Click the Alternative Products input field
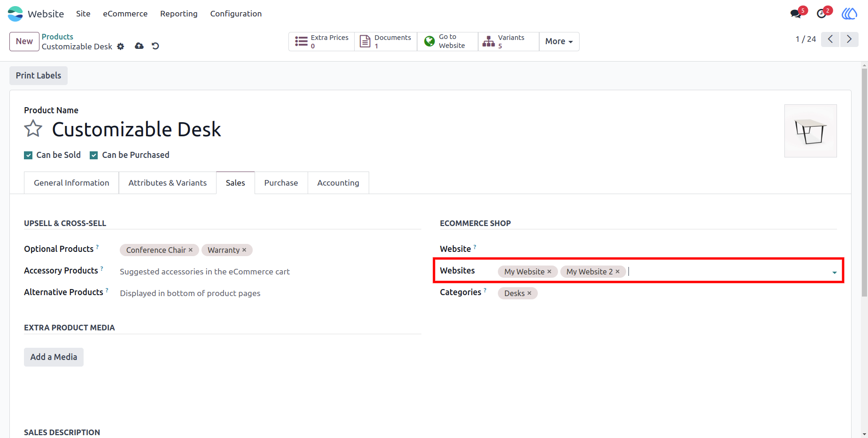The height and width of the screenshot is (438, 868). point(270,293)
